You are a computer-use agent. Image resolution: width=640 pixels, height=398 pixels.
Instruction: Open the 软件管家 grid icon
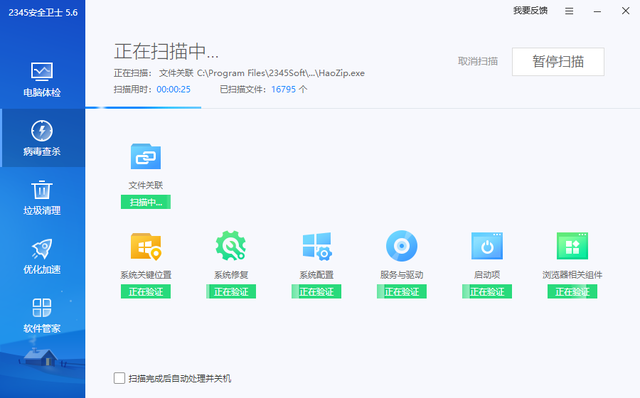coord(42,307)
